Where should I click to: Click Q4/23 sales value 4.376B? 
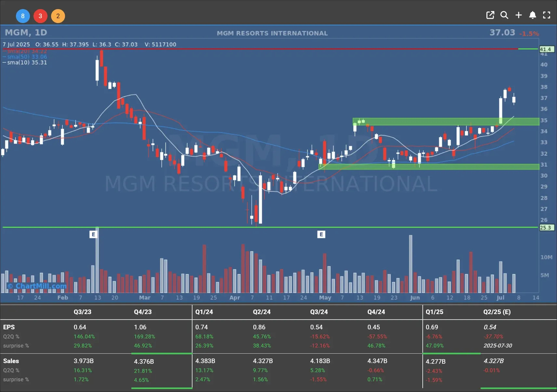144,361
